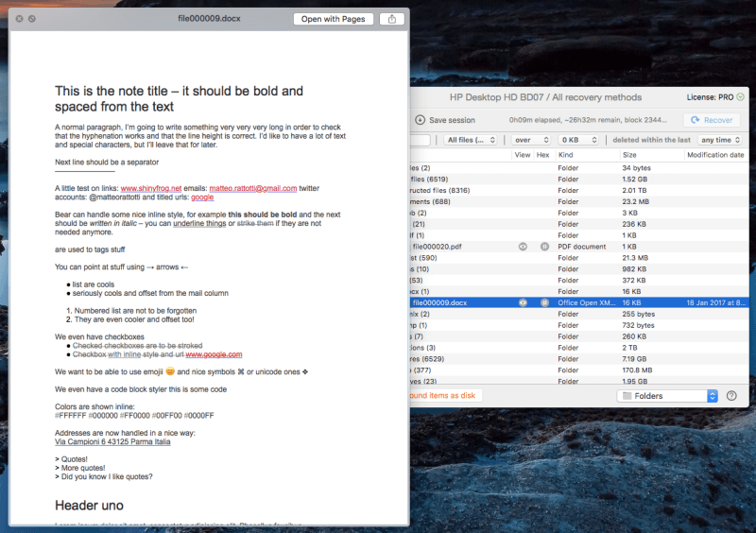Open the www.google.com link in checkbox item
Image resolution: width=756 pixels, height=533 pixels.
214,354
